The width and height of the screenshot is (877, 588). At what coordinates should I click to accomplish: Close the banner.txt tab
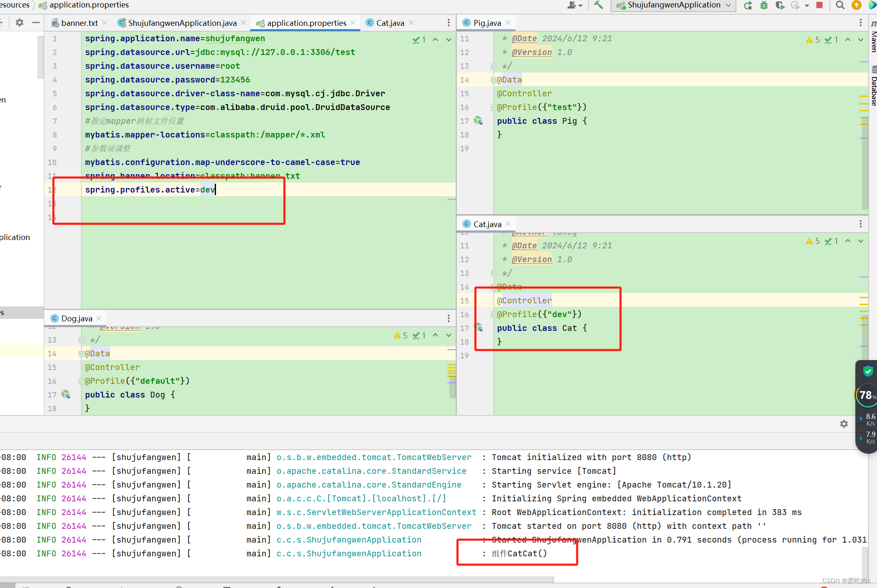(x=105, y=23)
